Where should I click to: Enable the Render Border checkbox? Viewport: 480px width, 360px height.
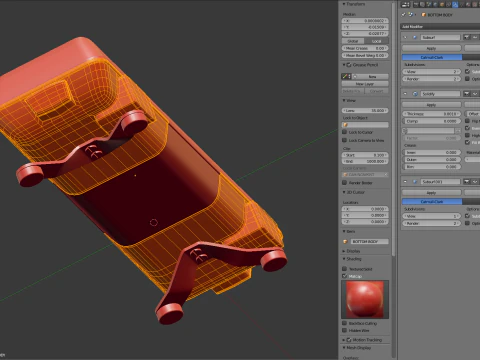click(x=345, y=183)
